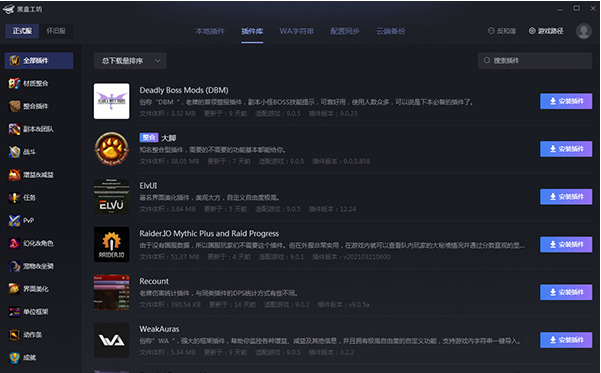
Task: Open the 云端备份 tab
Action: pyautogui.click(x=391, y=31)
